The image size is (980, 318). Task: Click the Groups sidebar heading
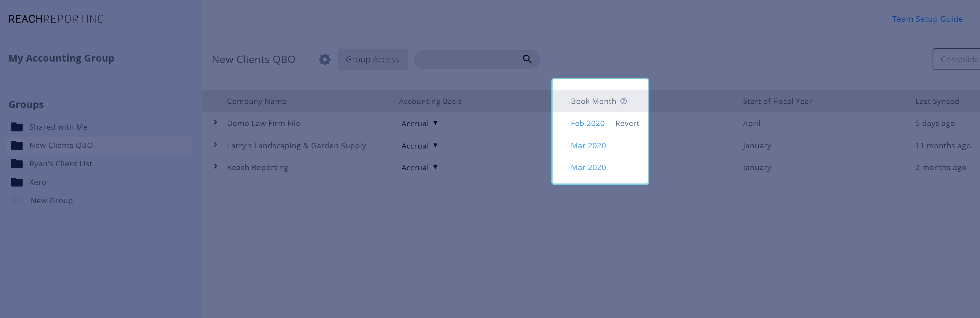26,104
